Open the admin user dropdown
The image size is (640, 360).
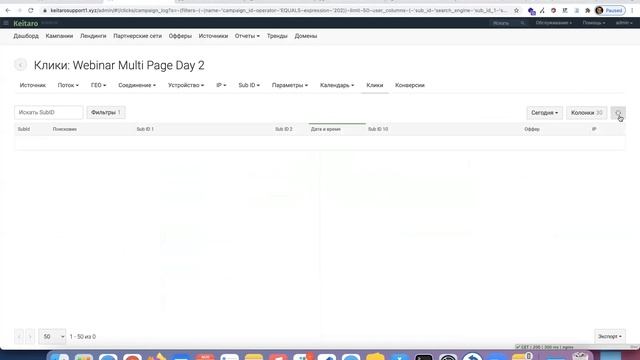pos(624,23)
